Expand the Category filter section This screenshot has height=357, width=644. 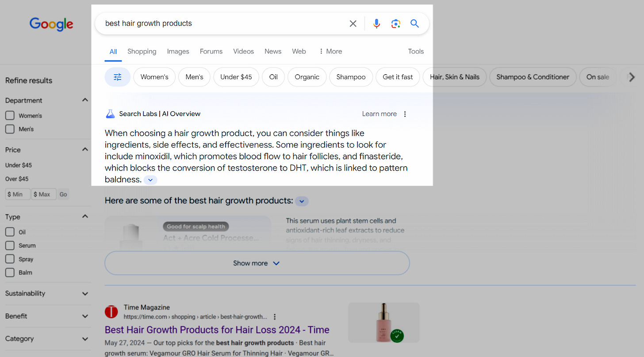[x=85, y=339]
